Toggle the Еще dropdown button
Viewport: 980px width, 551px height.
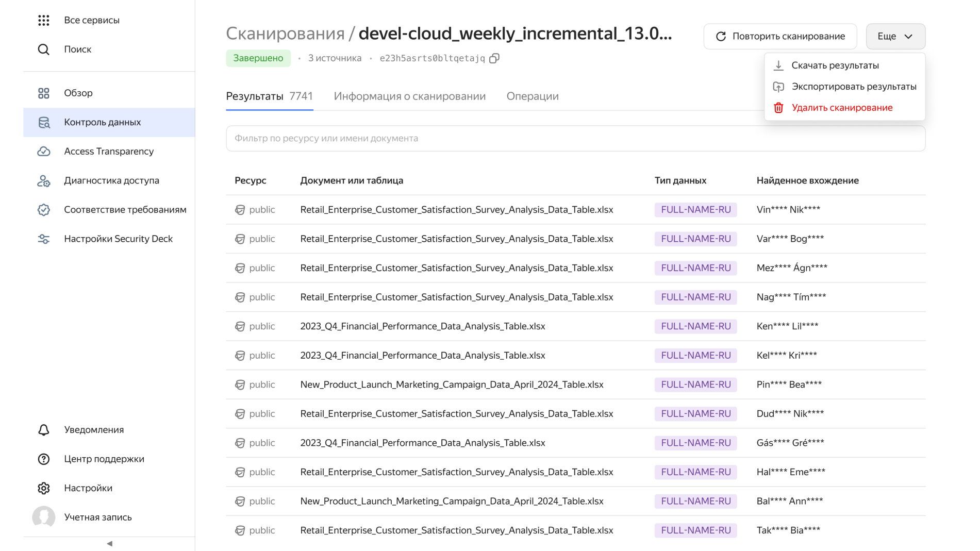coord(895,37)
